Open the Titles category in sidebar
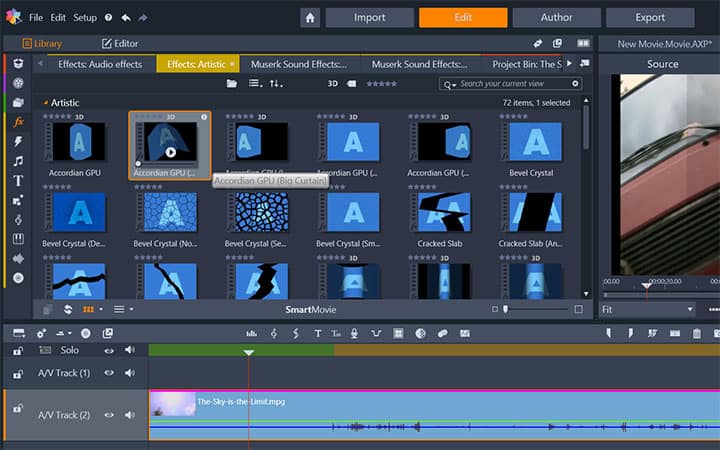This screenshot has width=720, height=450. click(x=18, y=180)
